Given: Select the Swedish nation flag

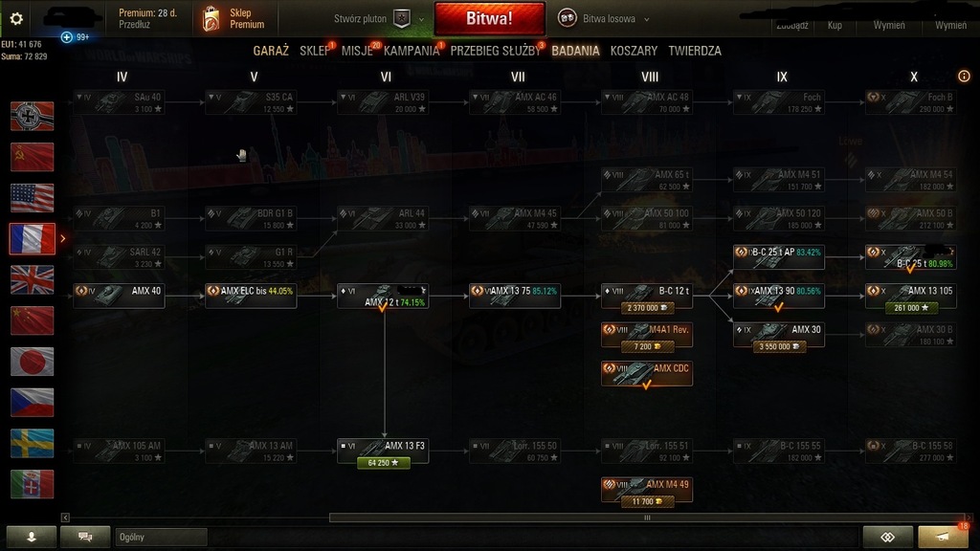Looking at the screenshot, I should [32, 444].
